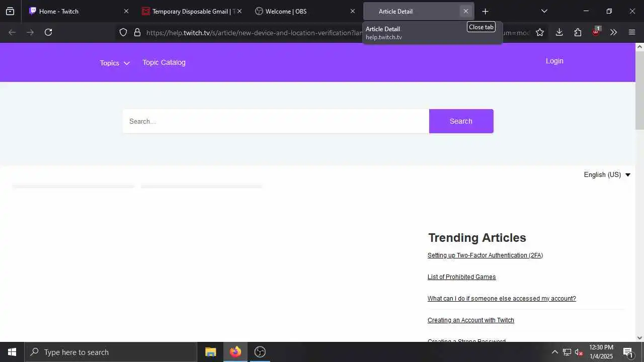The width and height of the screenshot is (644, 362).
Task: Open the taskbar clock and date
Action: (601, 352)
